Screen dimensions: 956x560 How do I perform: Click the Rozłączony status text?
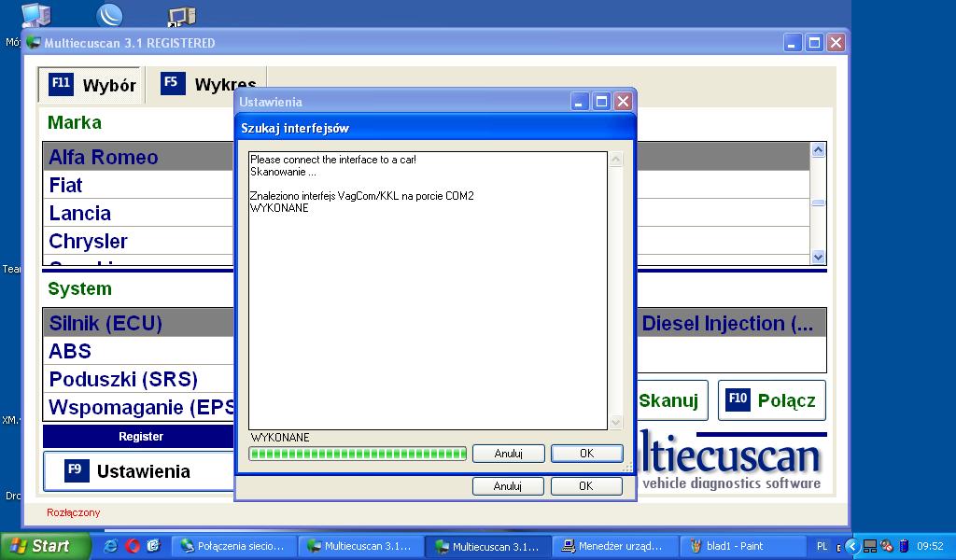point(73,512)
